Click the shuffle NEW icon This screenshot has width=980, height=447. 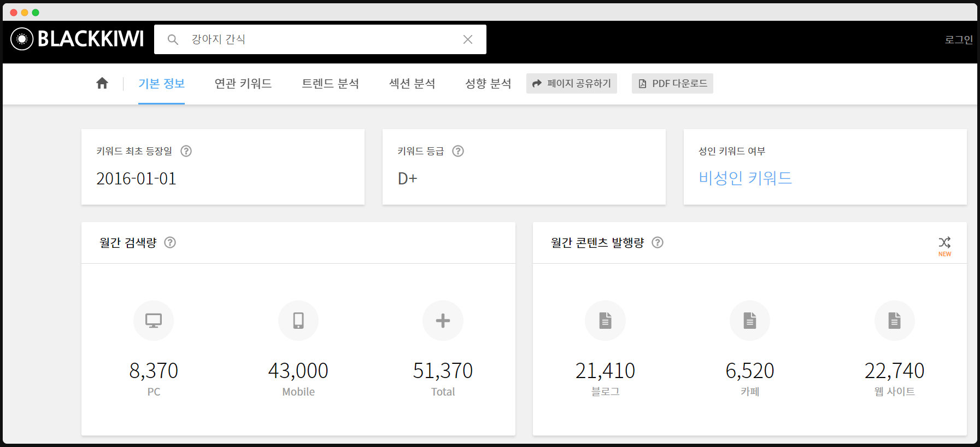pos(944,246)
